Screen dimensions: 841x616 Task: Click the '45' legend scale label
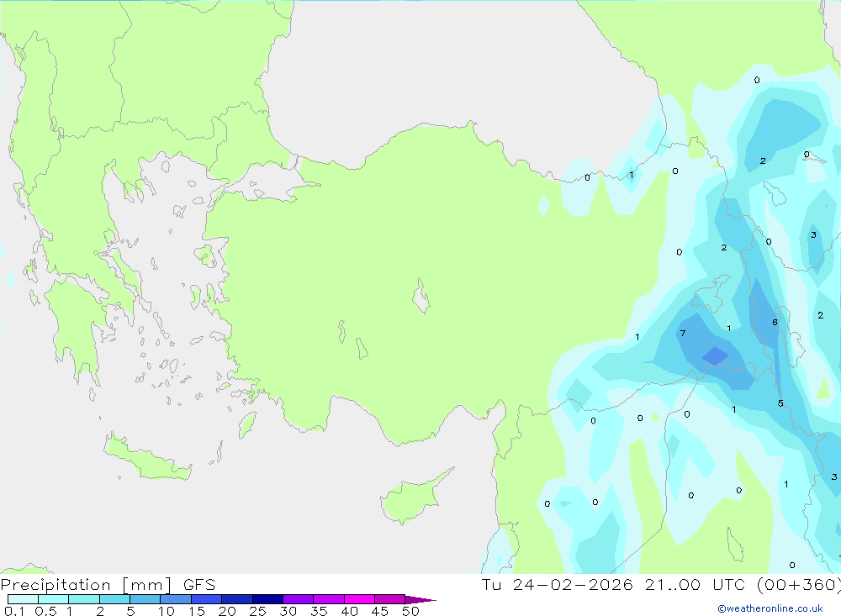[x=380, y=611]
